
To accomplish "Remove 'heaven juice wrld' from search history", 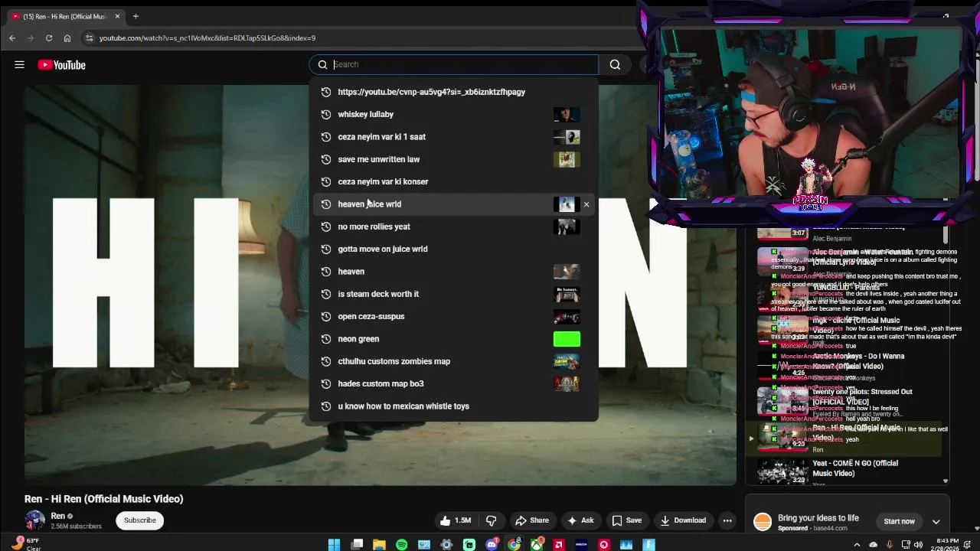I will tap(586, 204).
